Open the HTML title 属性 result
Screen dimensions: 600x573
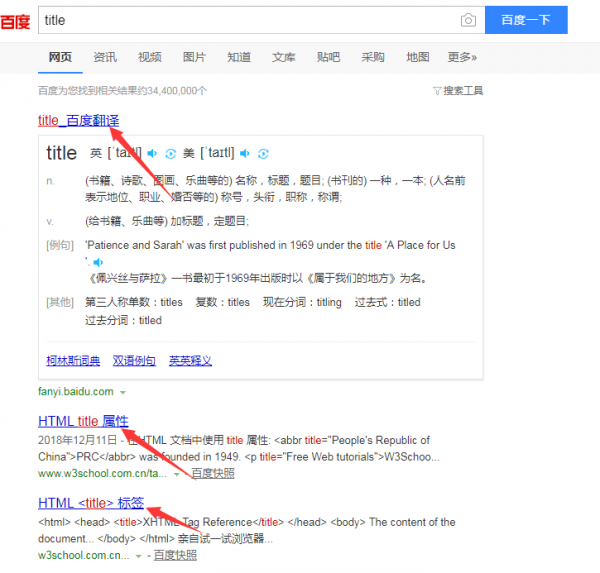83,421
